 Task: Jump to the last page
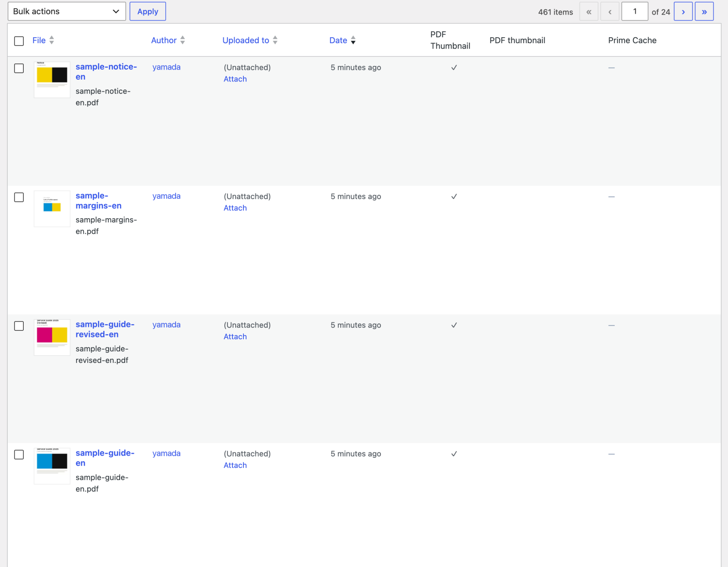(704, 12)
